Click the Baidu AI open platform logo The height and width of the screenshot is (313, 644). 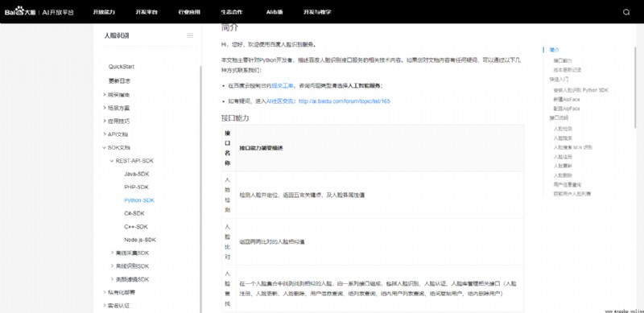(39, 12)
